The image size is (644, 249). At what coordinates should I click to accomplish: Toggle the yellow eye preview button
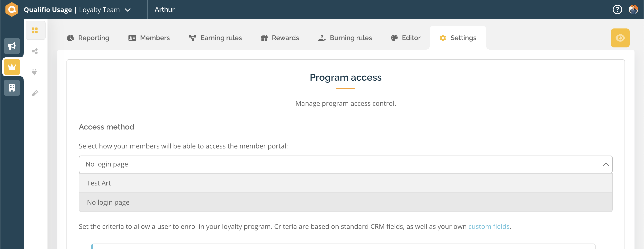coord(620,38)
